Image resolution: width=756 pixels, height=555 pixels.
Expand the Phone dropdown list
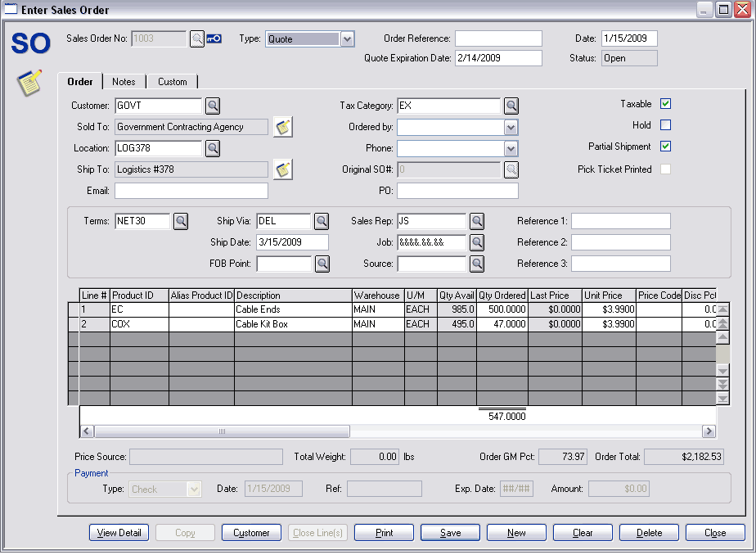click(x=511, y=148)
